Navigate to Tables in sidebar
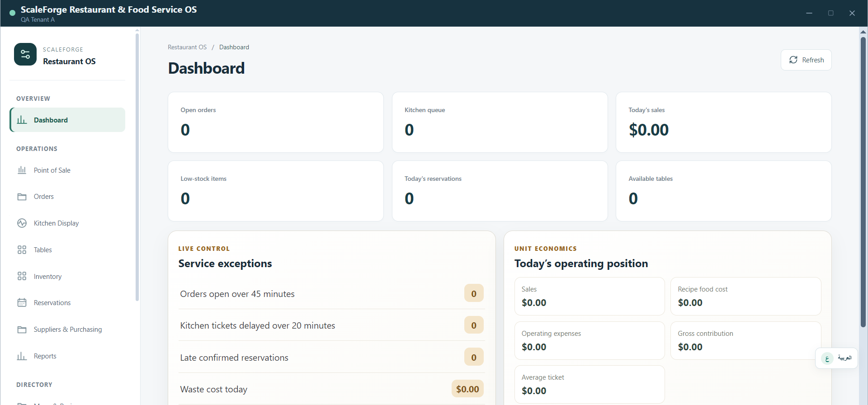 point(67,250)
